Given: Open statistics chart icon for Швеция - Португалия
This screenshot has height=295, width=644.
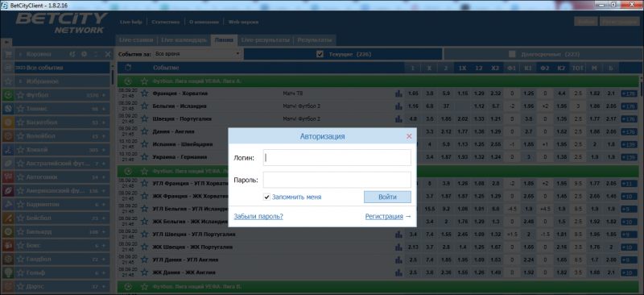Looking at the screenshot, I should pos(398,119).
